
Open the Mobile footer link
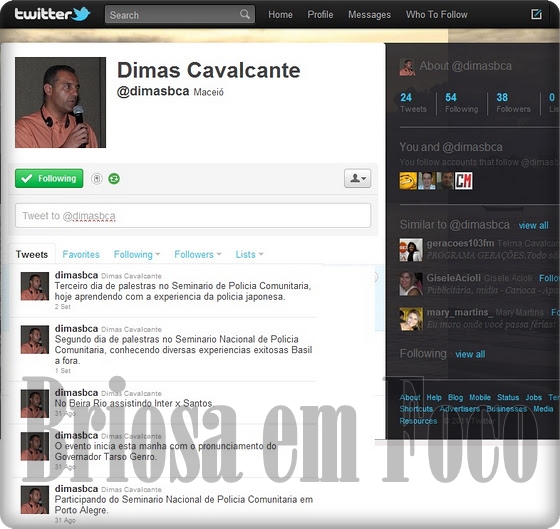pyautogui.click(x=480, y=397)
